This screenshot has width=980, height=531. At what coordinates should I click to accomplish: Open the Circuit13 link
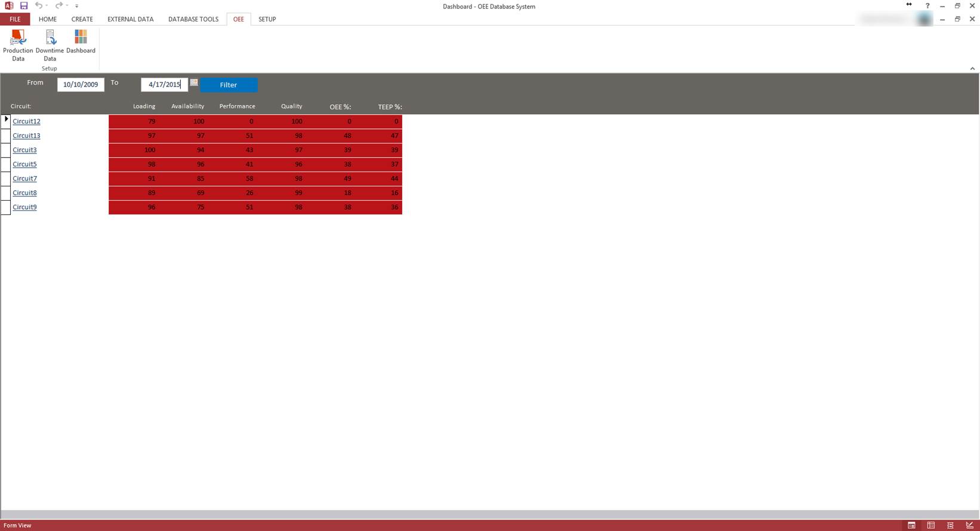26,136
